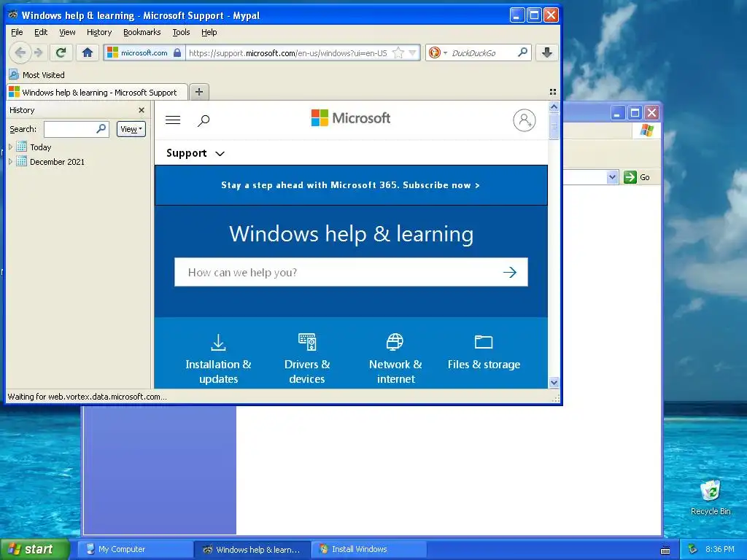
Task: Open the Help menu
Action: pyautogui.click(x=209, y=32)
